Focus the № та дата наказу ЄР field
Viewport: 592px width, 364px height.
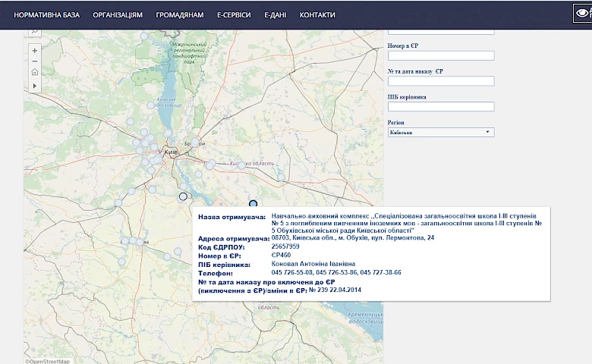[441, 81]
